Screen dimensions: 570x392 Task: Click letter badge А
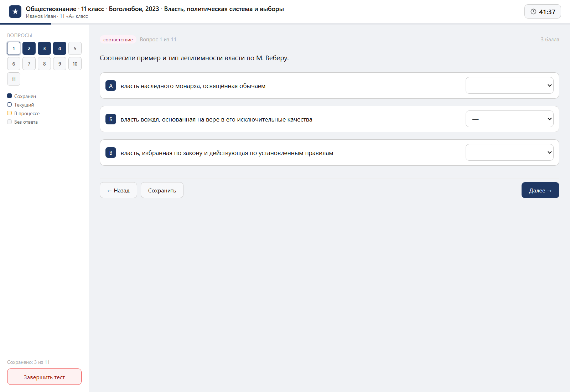tap(111, 86)
